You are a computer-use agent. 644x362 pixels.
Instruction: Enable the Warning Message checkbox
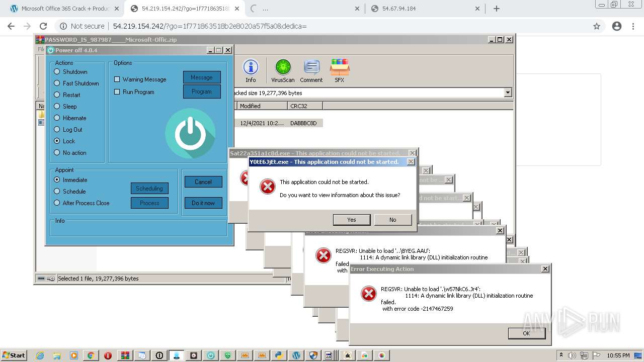[x=140, y=79]
